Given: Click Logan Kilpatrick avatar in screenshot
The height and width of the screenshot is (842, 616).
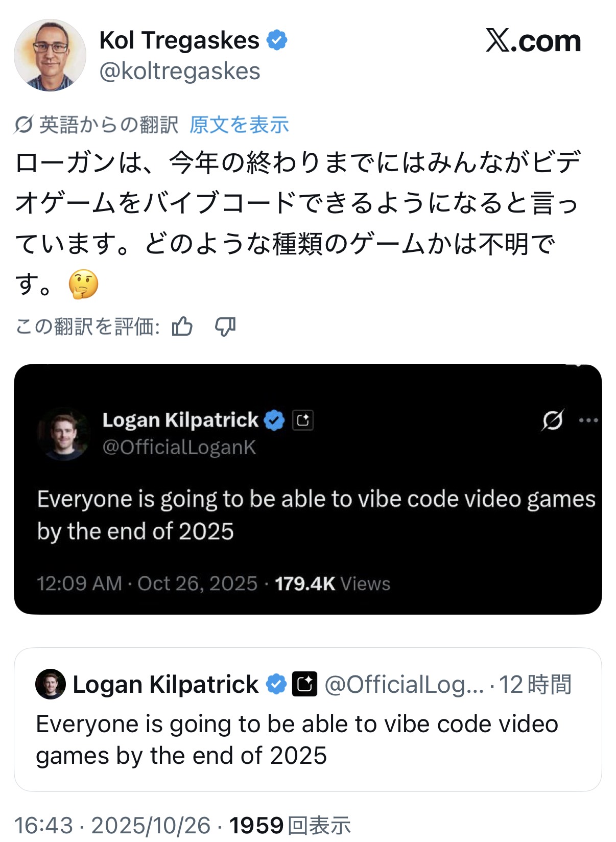Looking at the screenshot, I should tap(64, 434).
